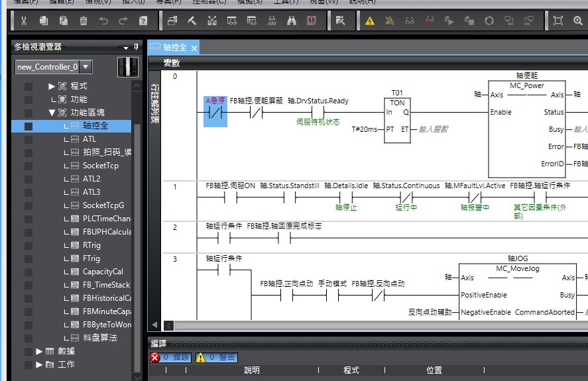Click the 變數 variables bar header
588x381 pixels.
[172, 63]
